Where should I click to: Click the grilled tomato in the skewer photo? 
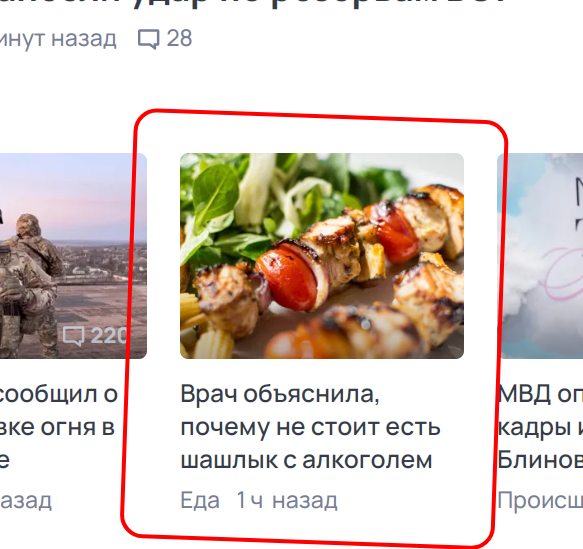[288, 278]
